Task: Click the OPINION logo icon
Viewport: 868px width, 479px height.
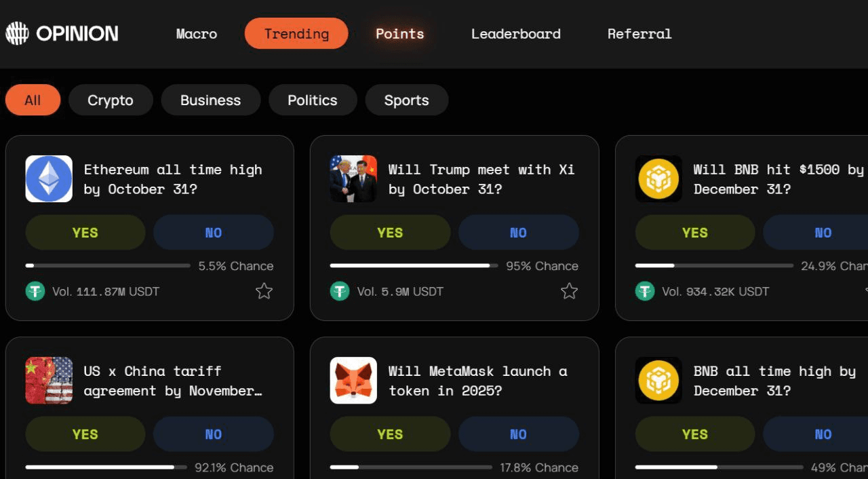Action: pos(17,33)
